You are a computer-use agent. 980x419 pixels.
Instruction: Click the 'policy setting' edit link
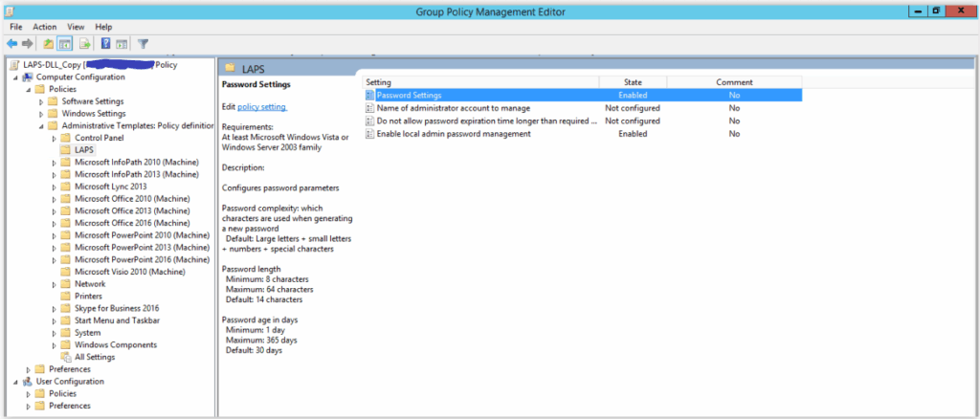261,106
